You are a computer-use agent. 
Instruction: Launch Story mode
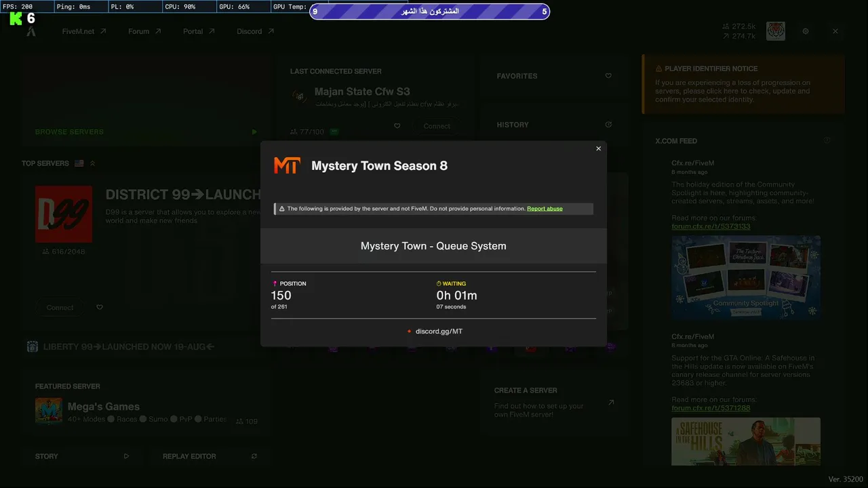81,457
